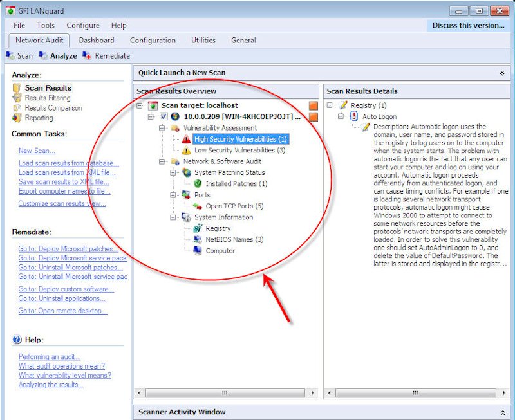
Task: Click the Open TCP Ports arrows icon
Action: (198, 206)
